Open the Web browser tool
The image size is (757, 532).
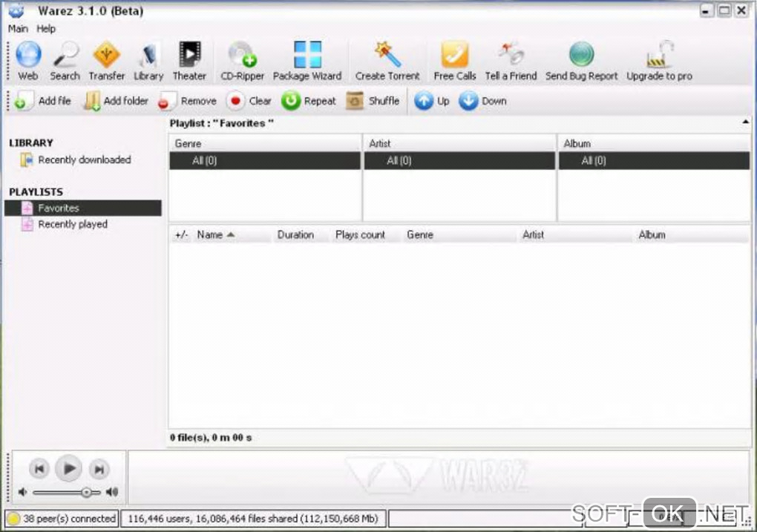tap(28, 62)
